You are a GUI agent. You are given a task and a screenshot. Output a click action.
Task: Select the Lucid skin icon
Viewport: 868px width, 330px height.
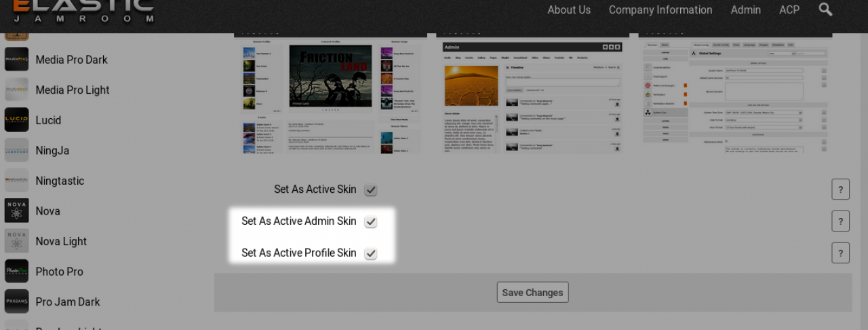(16, 120)
